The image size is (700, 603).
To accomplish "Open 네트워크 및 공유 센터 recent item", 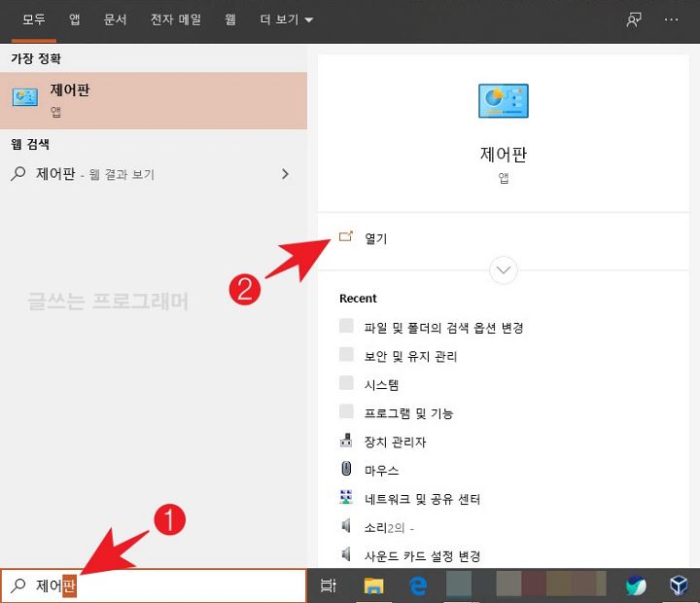I will [x=422, y=499].
